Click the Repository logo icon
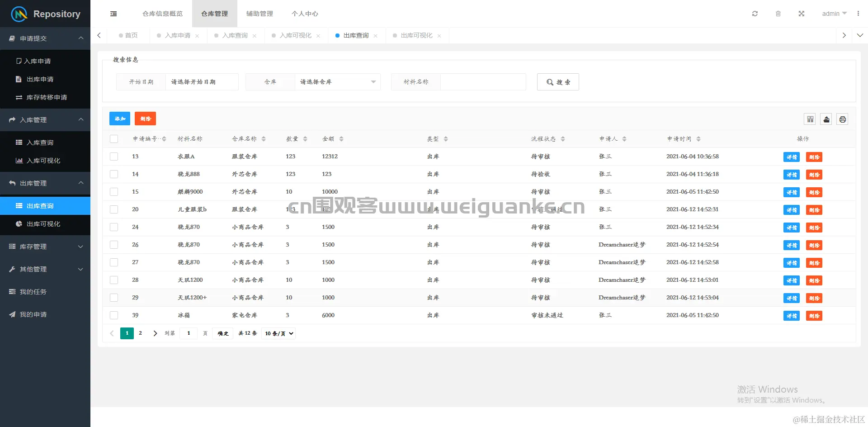This screenshot has width=868, height=427. click(x=19, y=14)
